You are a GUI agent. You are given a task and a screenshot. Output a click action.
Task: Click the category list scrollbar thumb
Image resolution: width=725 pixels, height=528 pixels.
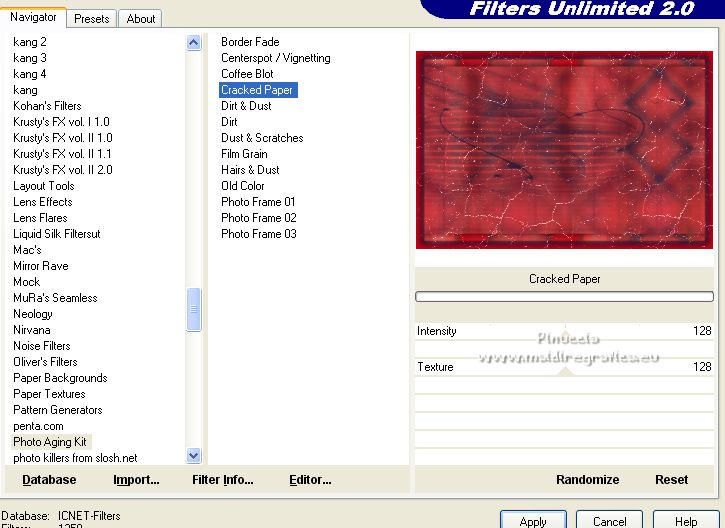coord(194,309)
